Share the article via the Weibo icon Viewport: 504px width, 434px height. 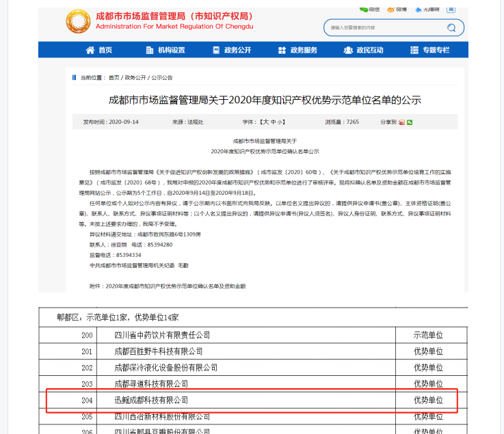[x=402, y=122]
